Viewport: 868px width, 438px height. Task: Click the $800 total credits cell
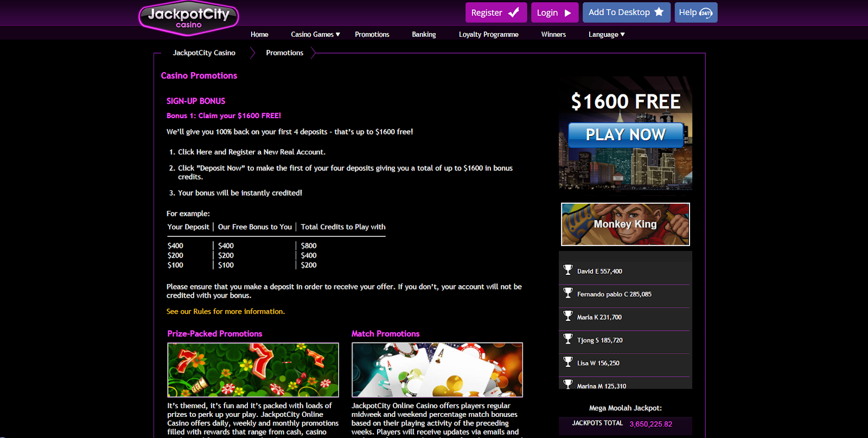(x=309, y=246)
